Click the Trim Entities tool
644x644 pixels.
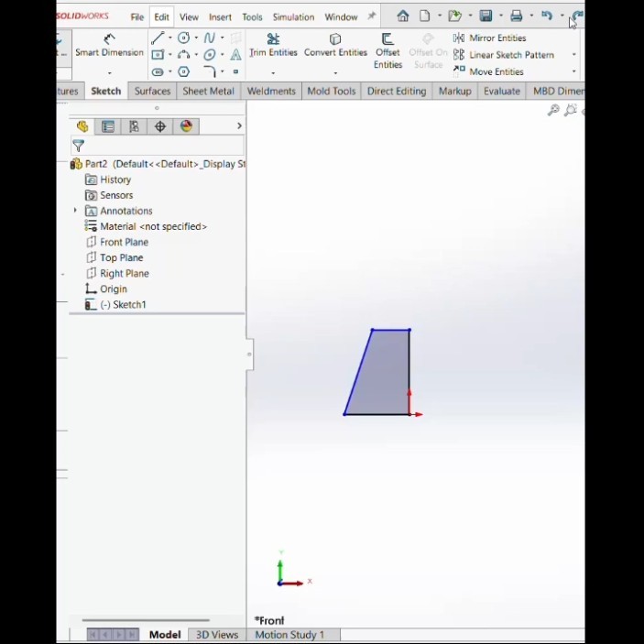(273, 46)
